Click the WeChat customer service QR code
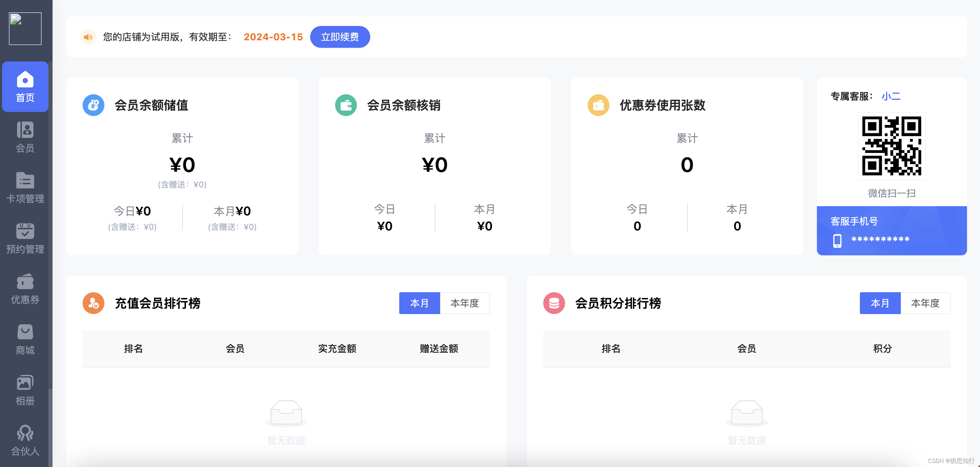Image resolution: width=980 pixels, height=467 pixels. (x=891, y=146)
